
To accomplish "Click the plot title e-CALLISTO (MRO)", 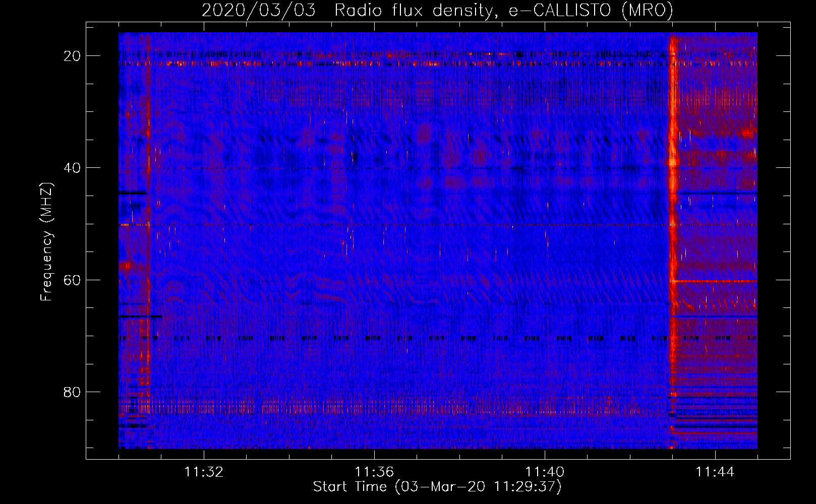I will click(591, 11).
